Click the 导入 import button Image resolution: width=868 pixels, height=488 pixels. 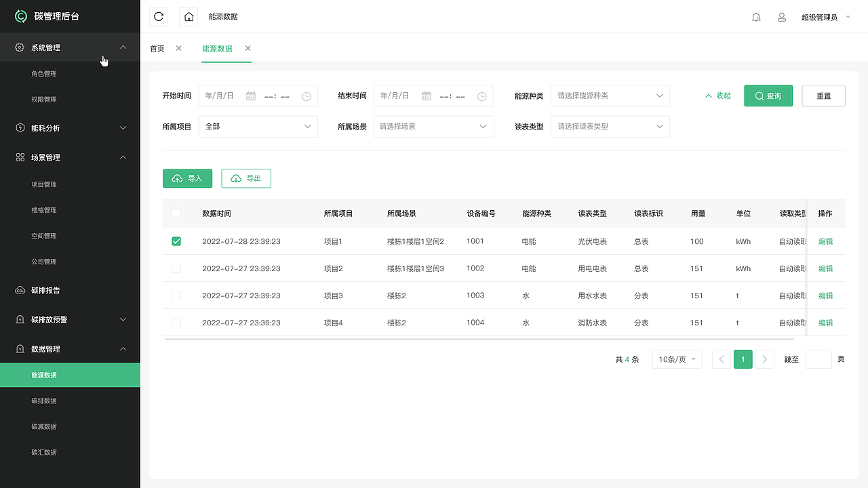187,178
